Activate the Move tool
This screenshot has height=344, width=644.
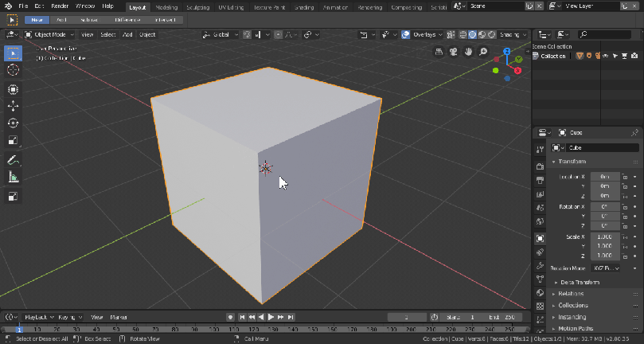13,105
